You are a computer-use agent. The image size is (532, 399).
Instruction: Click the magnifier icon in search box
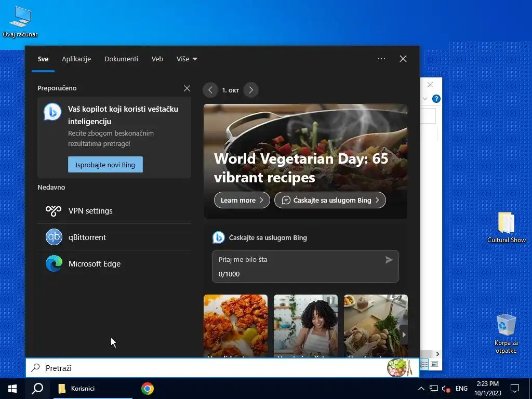tap(35, 367)
